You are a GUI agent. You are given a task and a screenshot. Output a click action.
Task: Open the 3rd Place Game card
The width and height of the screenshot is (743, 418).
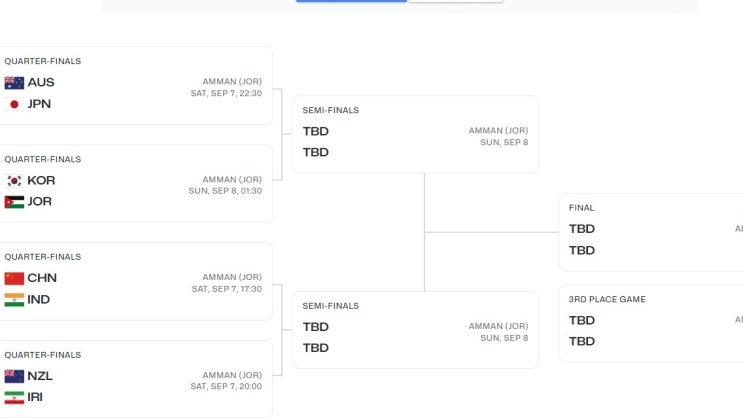[x=650, y=325]
